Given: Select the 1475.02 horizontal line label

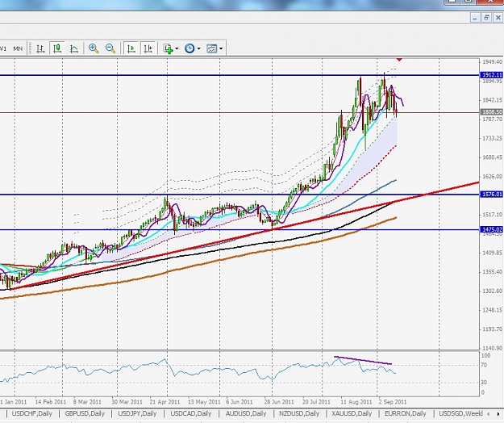Looking at the screenshot, I should (491, 229).
